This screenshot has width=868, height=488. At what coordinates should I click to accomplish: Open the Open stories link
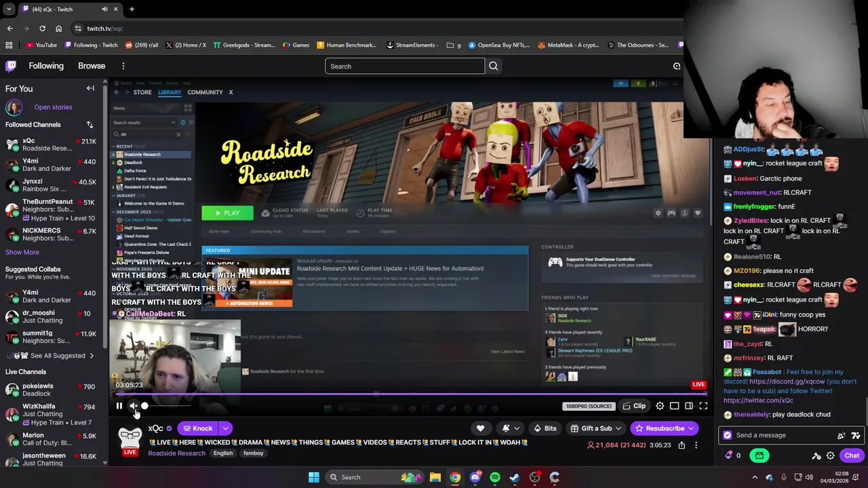tap(53, 107)
